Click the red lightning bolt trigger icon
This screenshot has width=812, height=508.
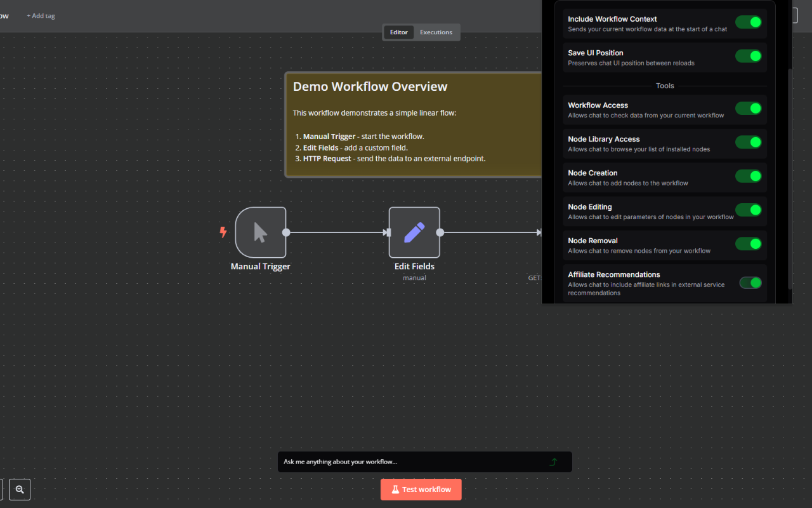(223, 232)
